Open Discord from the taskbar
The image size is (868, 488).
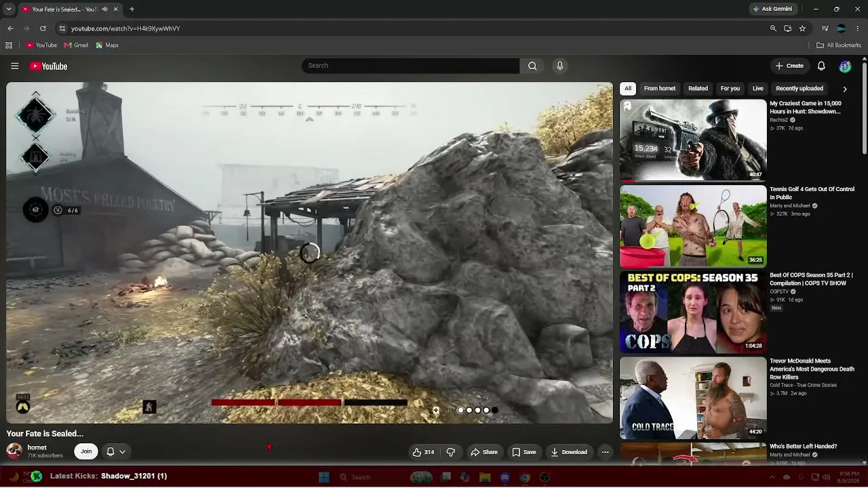pos(505,477)
